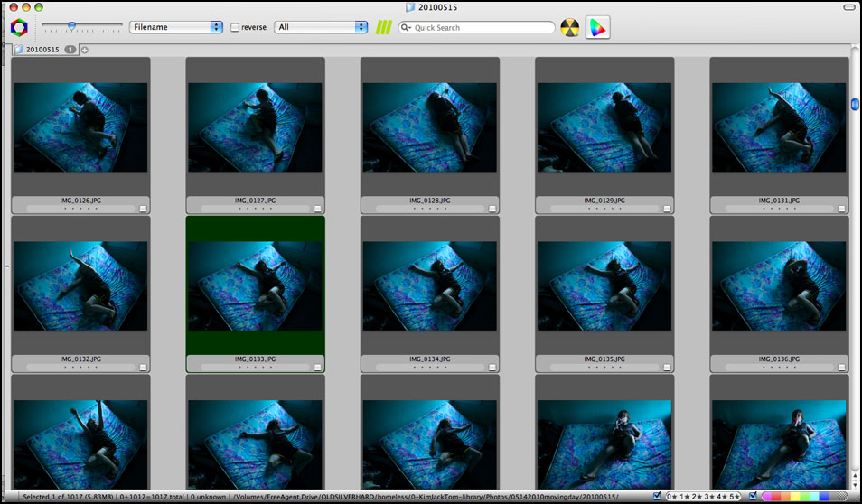The image size is (862, 504).
Task: Open the color gamut triangle button
Action: (x=597, y=27)
